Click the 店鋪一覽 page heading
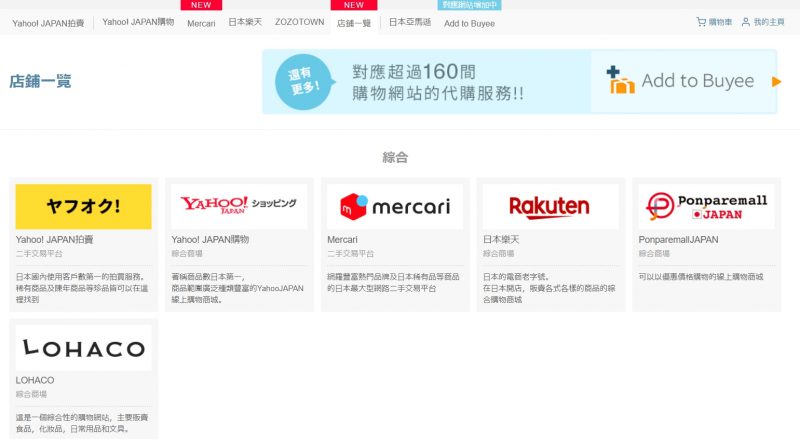This screenshot has width=800, height=439. click(x=40, y=81)
